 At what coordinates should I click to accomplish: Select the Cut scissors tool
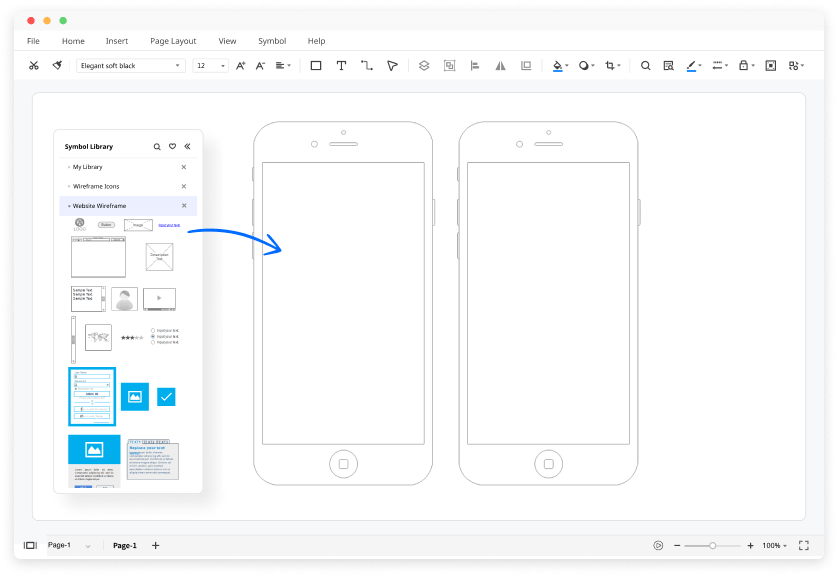point(34,65)
